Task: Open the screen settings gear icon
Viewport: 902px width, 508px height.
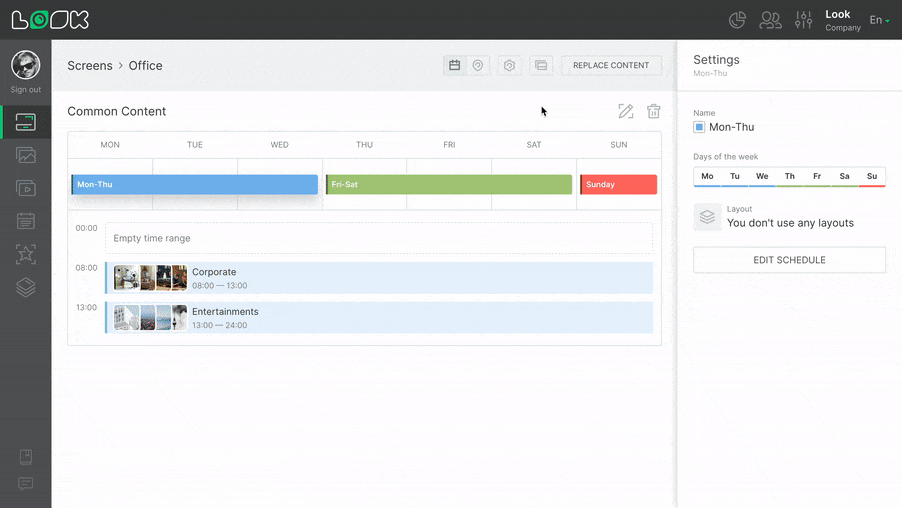Action: [509, 66]
